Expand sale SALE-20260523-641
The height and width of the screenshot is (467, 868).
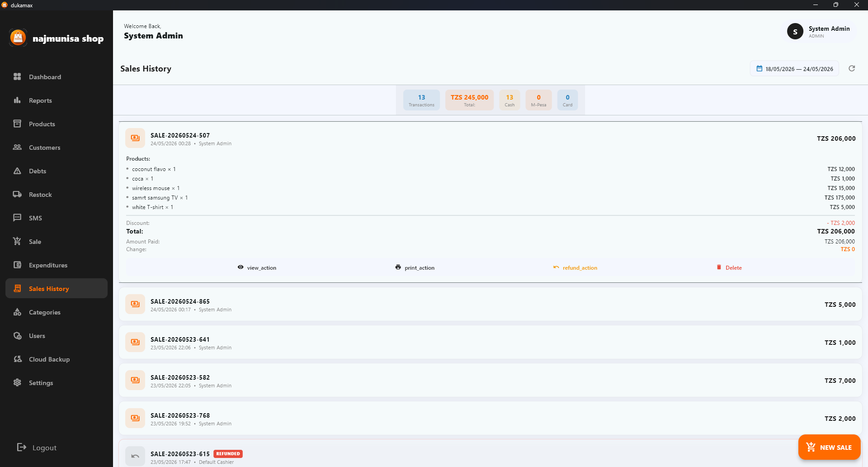(x=490, y=343)
